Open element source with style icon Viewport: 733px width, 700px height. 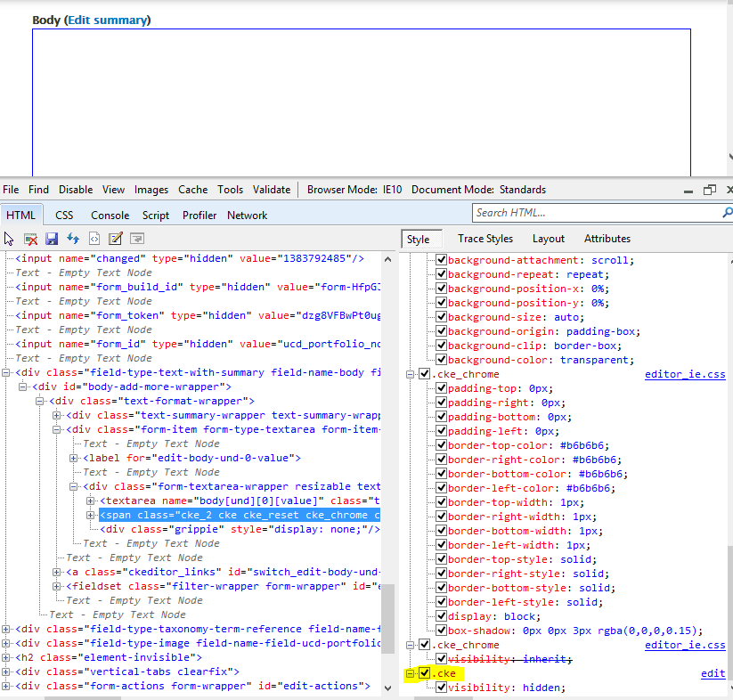94,239
